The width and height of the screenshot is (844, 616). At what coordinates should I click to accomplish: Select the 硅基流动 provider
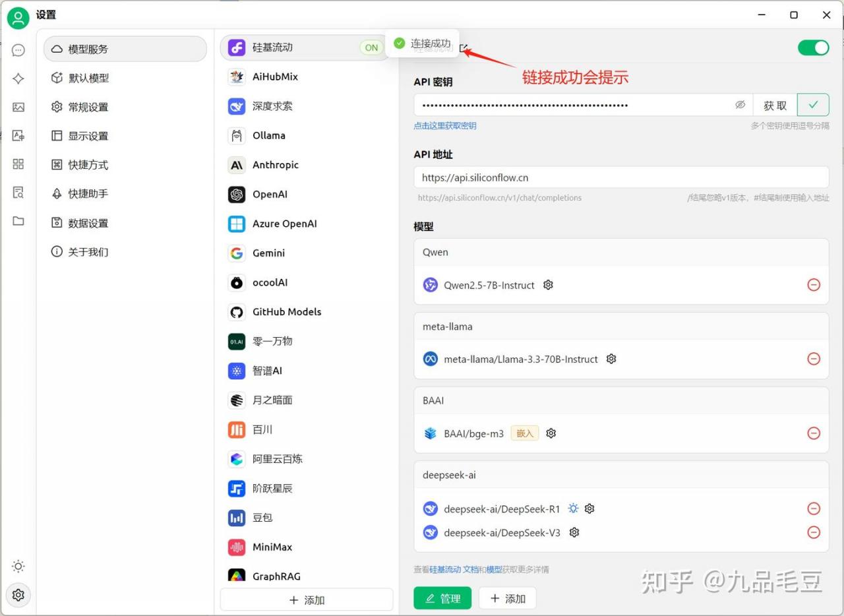pyautogui.click(x=305, y=47)
